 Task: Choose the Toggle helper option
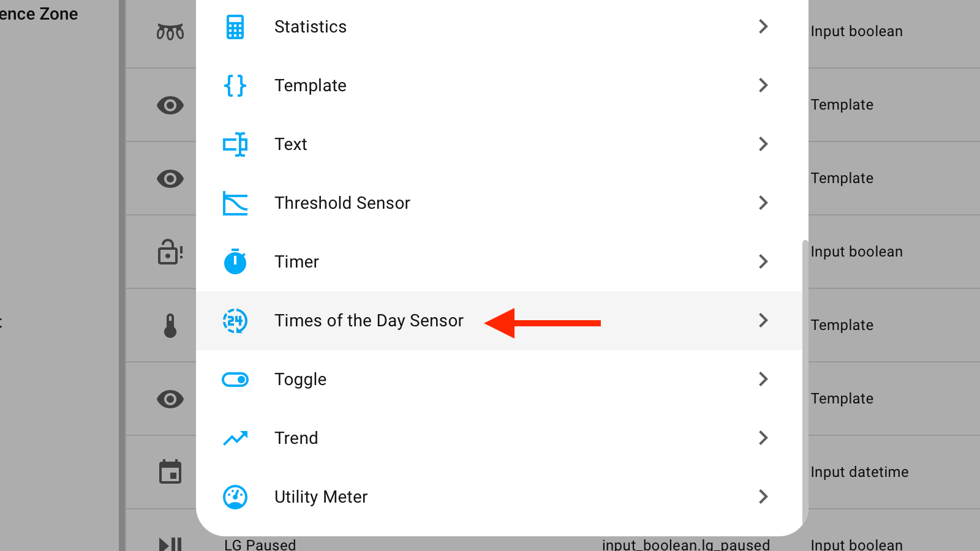[x=300, y=380]
